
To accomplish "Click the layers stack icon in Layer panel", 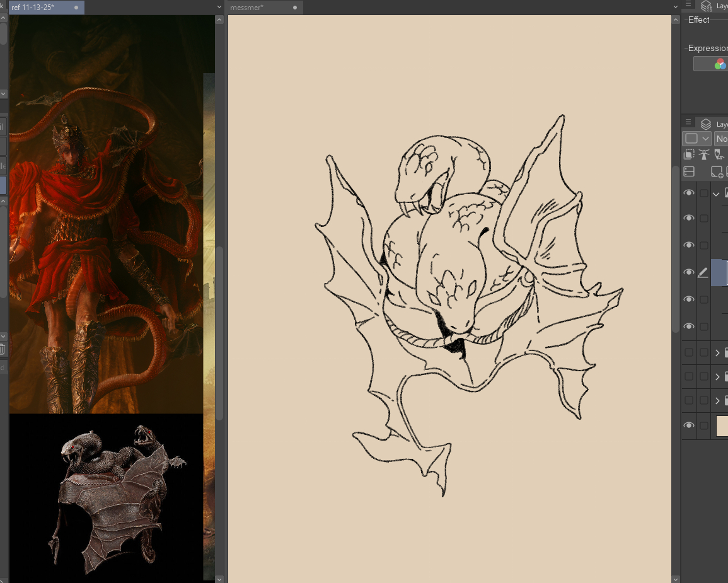I will click(706, 124).
